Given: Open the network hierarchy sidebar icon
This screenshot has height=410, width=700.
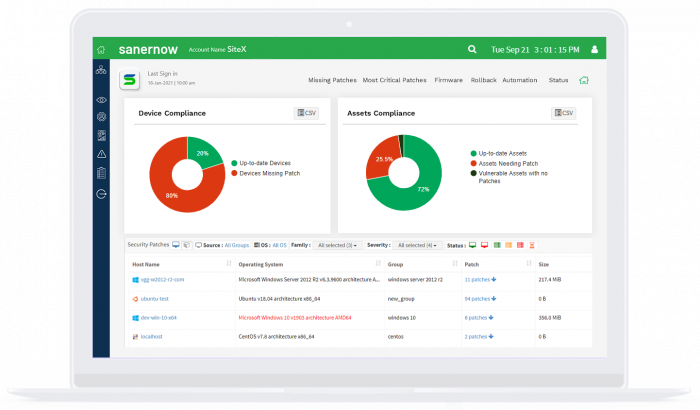Looking at the screenshot, I should click(x=101, y=70).
